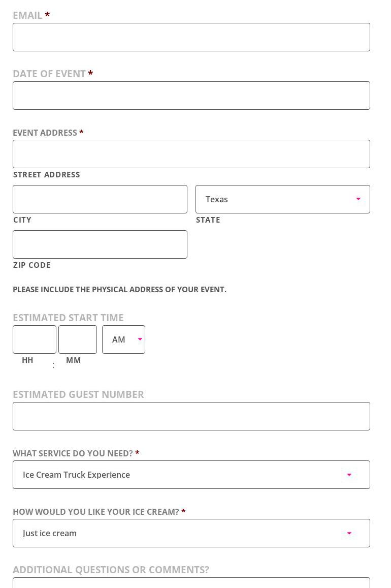391x588 pixels.
Task: Click the Email field label
Action: 27,15
